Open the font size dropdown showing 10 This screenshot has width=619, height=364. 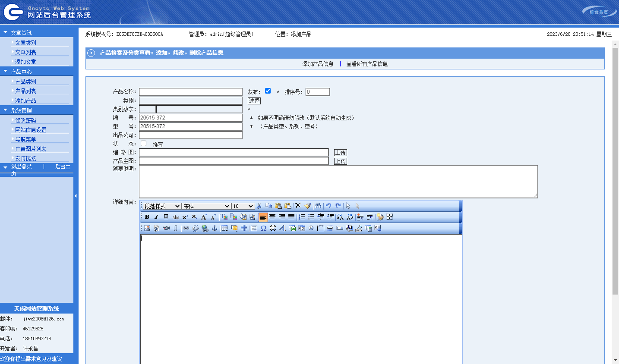click(x=243, y=206)
